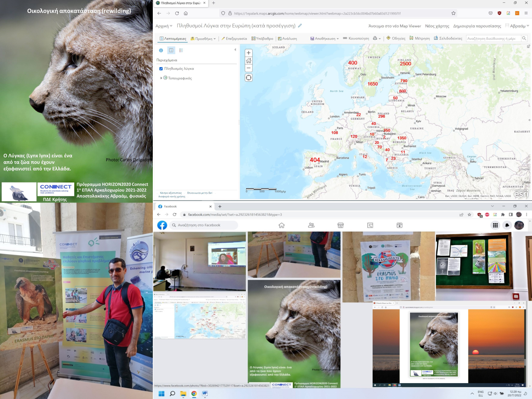
Task: Expand the Τοπογραφικός basemap layer
Action: [x=161, y=78]
